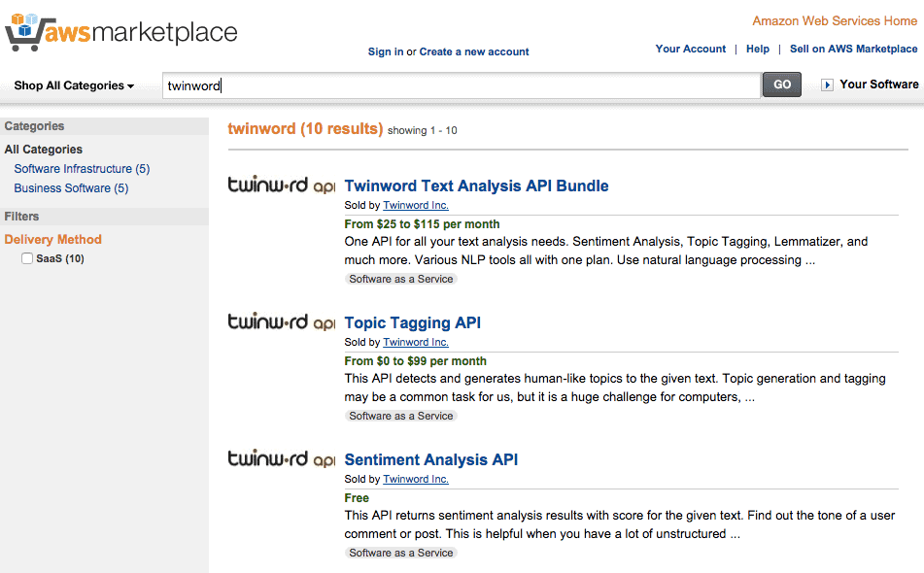Click the 'From $0 to $99 per month' price
Screen dimensions: 924x573
(x=416, y=361)
